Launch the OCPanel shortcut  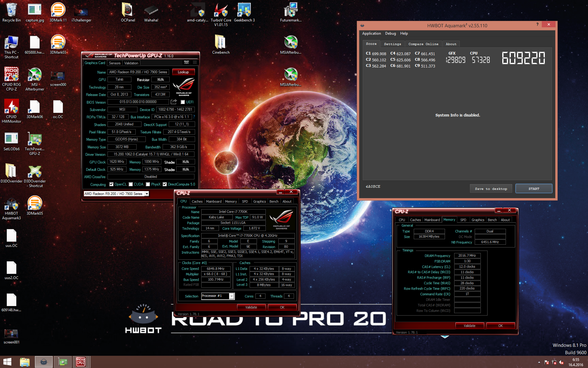coord(128,12)
